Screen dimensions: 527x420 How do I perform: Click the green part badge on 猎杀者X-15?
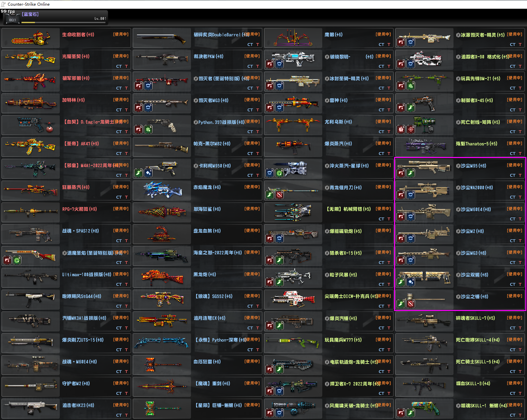click(279, 260)
